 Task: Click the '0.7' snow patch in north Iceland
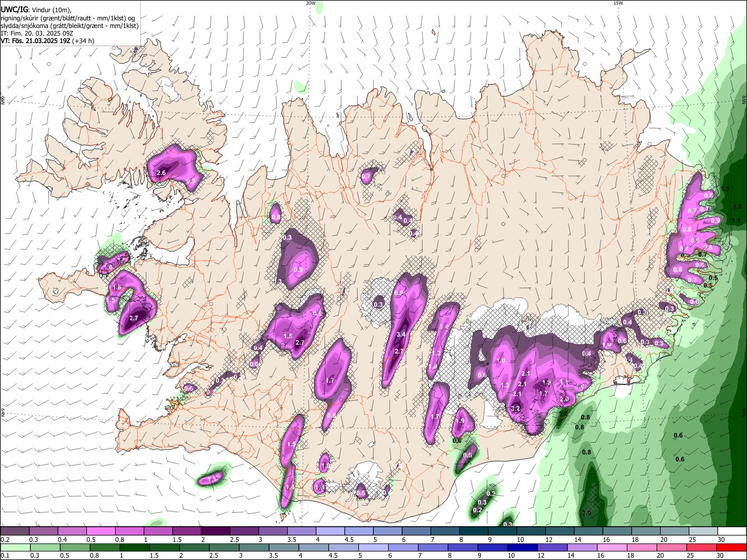pos(368,174)
